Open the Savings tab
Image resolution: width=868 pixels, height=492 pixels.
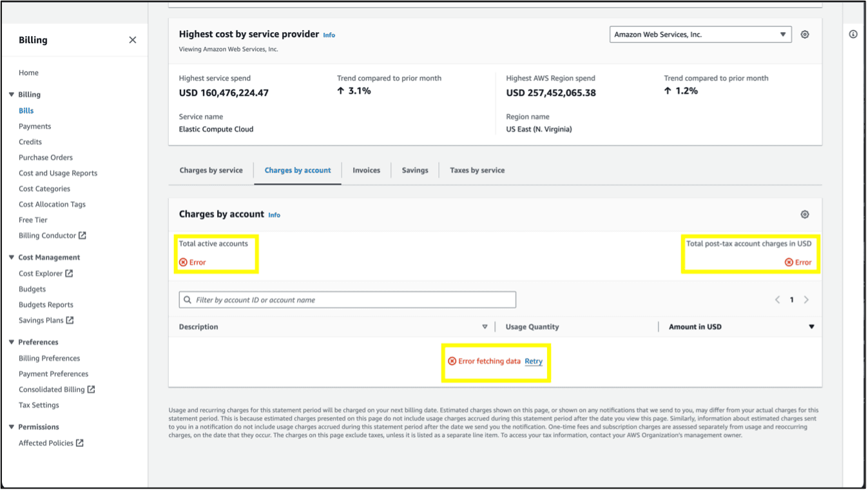(x=415, y=170)
